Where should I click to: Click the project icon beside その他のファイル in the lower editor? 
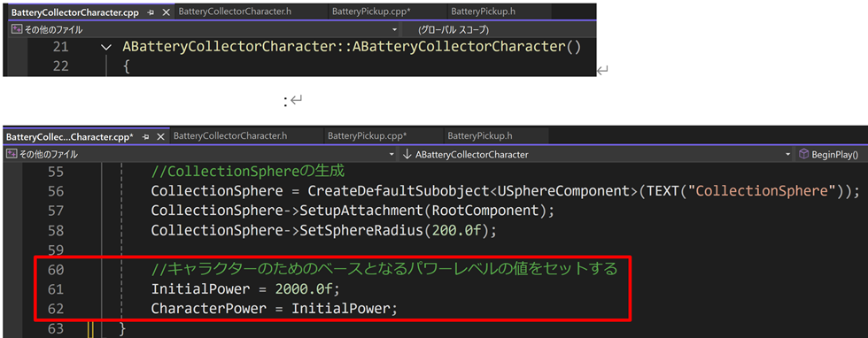pyautogui.click(x=11, y=154)
